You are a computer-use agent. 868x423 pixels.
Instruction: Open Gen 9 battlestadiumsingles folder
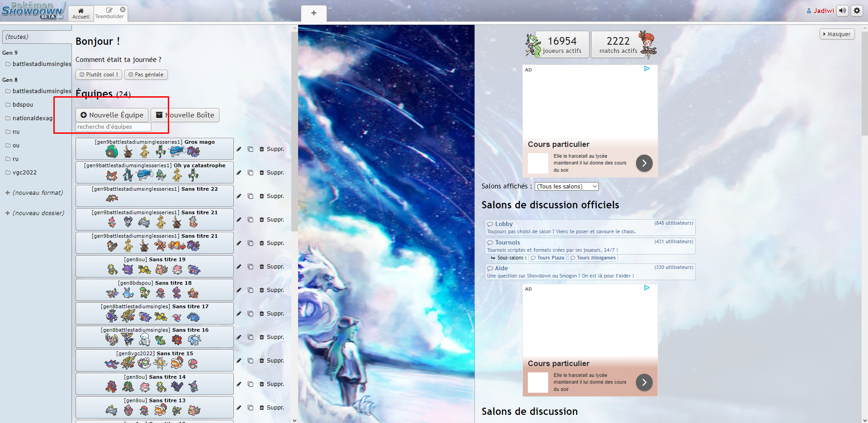pyautogui.click(x=38, y=64)
